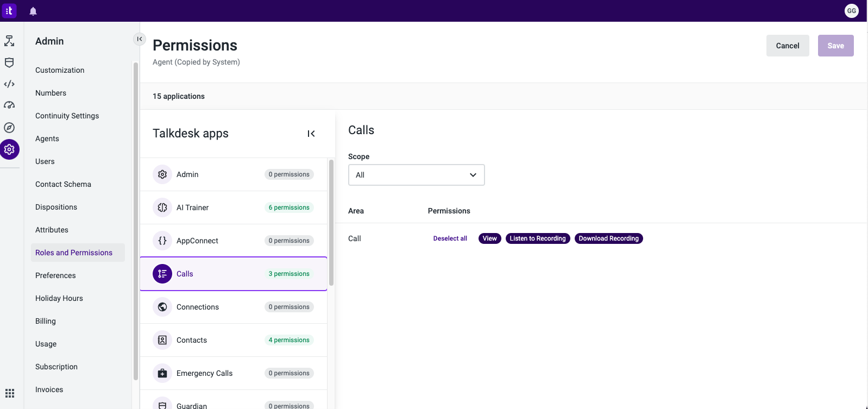Open the notifications bell
The width and height of the screenshot is (868, 409).
[33, 11]
